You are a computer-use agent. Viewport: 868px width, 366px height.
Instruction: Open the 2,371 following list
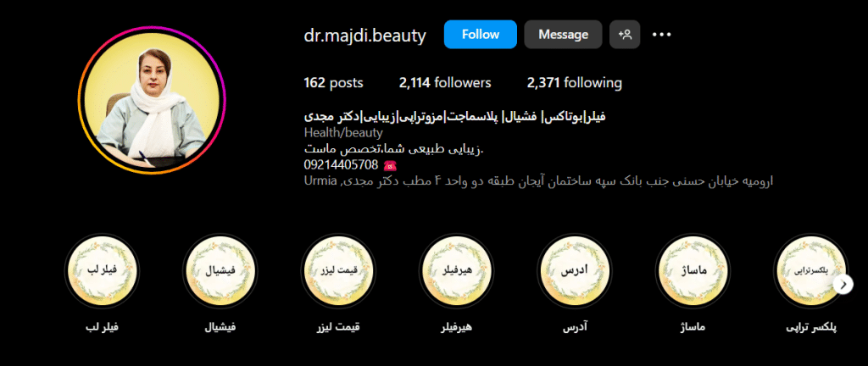coord(574,83)
